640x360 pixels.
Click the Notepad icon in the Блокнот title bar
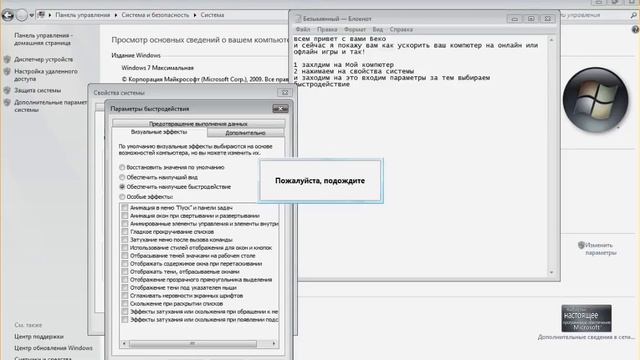point(298,19)
